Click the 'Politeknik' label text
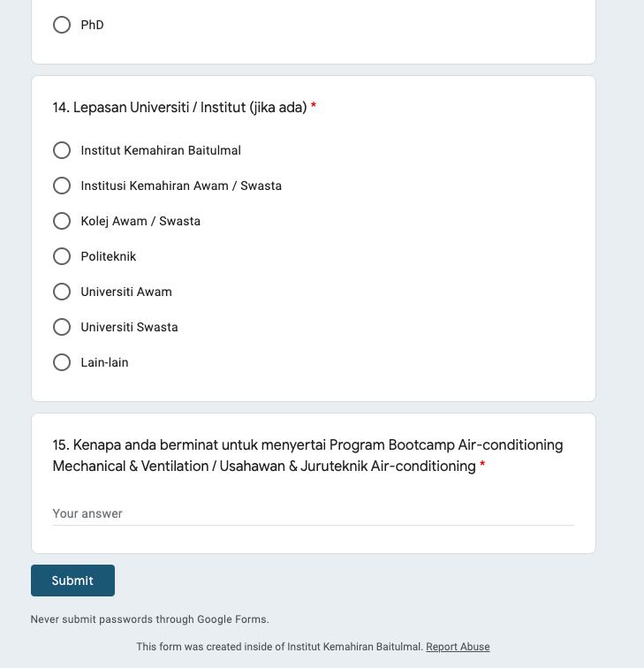644x668 pixels. (x=109, y=256)
